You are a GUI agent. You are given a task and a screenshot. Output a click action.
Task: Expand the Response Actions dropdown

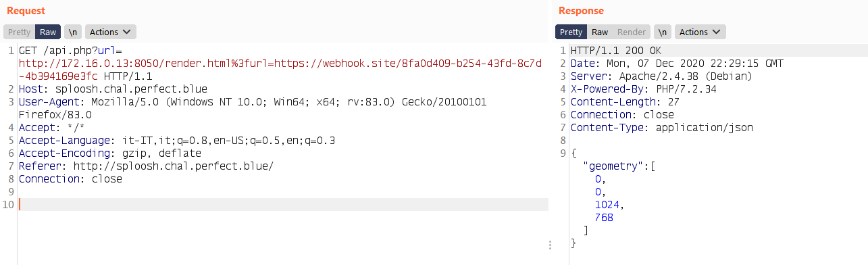700,32
